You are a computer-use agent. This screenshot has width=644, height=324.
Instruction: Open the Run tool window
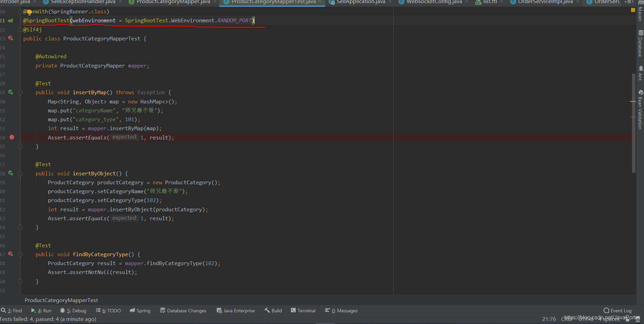(41, 311)
